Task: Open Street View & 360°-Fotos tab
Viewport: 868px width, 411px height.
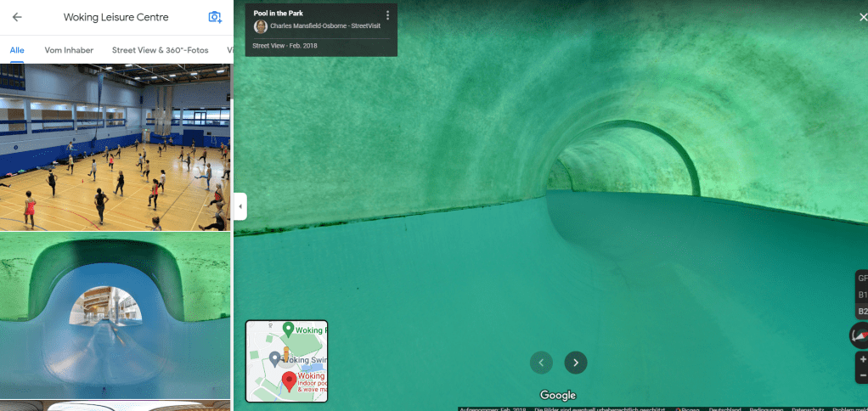Action: pyautogui.click(x=160, y=50)
